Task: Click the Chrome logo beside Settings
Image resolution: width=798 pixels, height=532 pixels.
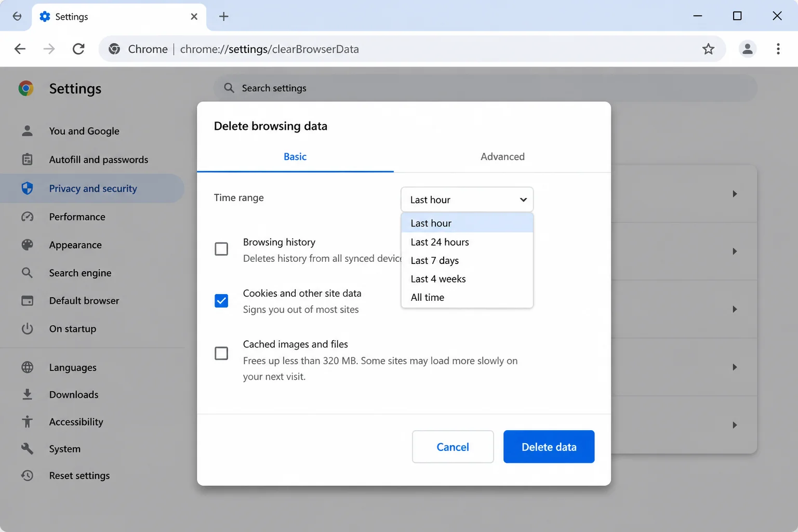Action: [26, 88]
